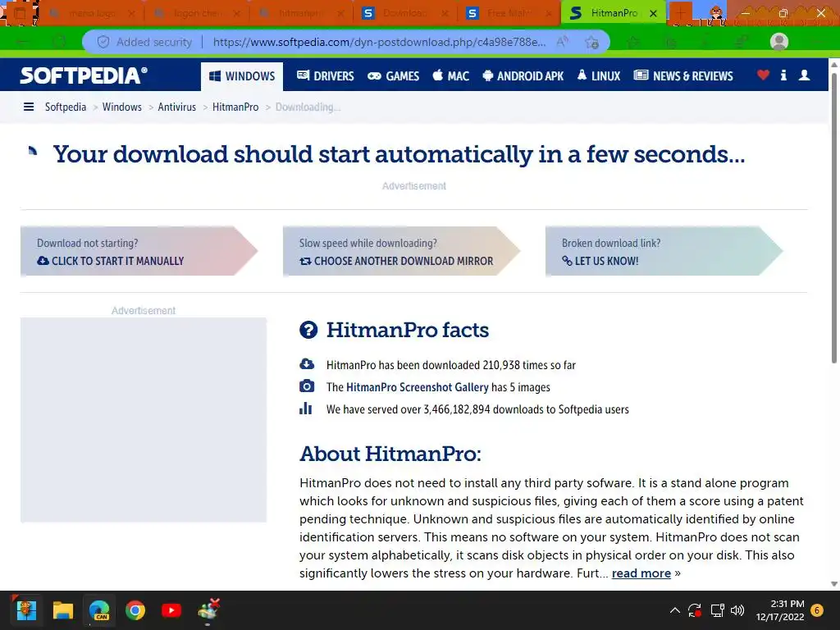Launch Chrome from the taskbar

click(x=135, y=610)
